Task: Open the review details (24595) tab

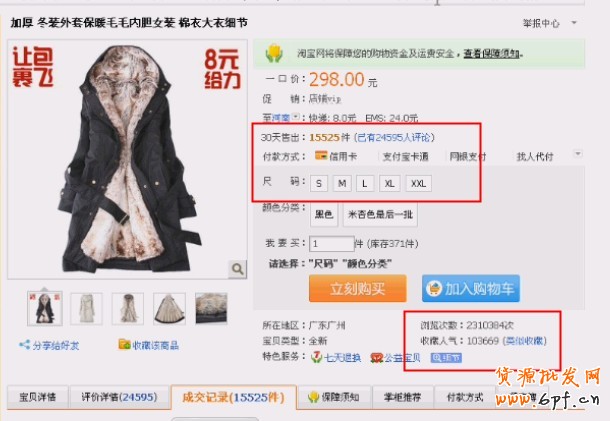Action: 119,397
